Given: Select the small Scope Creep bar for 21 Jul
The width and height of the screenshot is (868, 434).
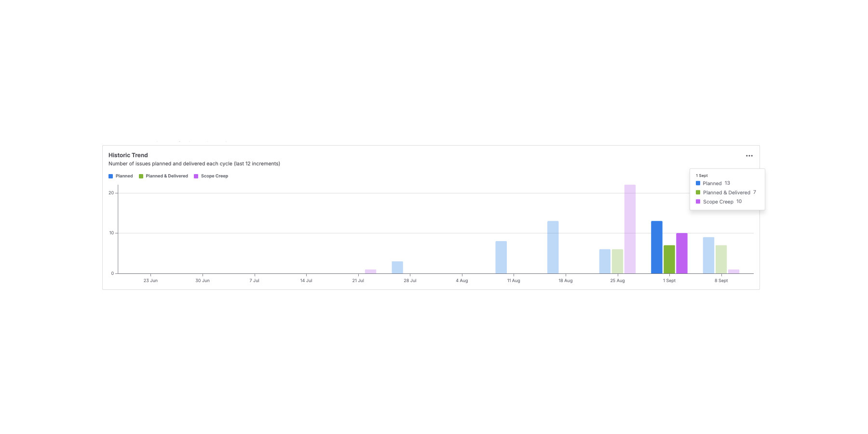Looking at the screenshot, I should 370,271.
